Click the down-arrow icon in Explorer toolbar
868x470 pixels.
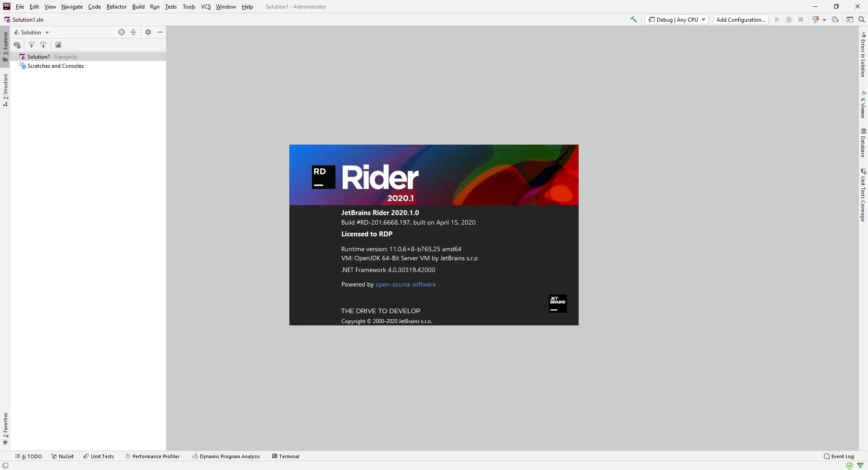click(43, 45)
